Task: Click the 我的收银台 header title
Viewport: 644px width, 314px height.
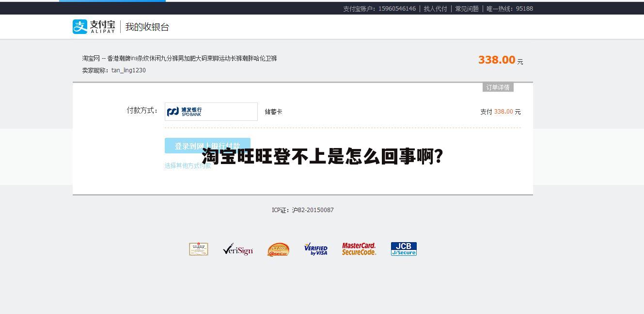Action: point(147,27)
